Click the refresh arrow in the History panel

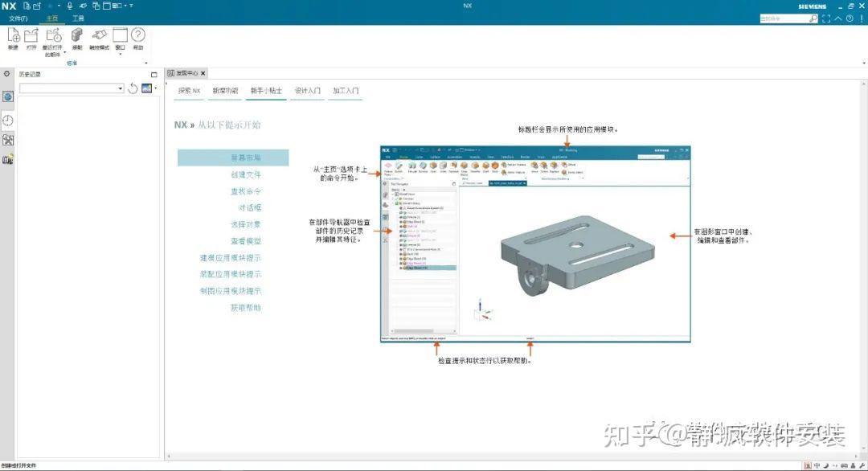pos(133,88)
